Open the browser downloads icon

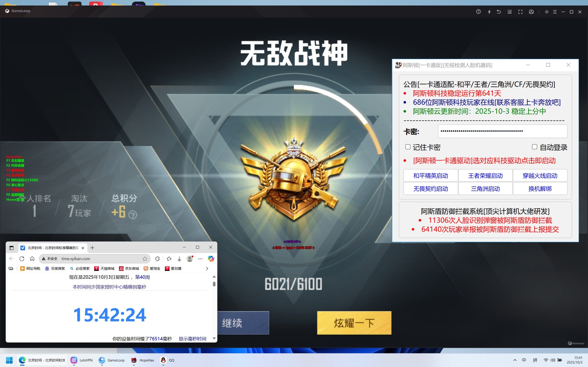click(x=179, y=259)
